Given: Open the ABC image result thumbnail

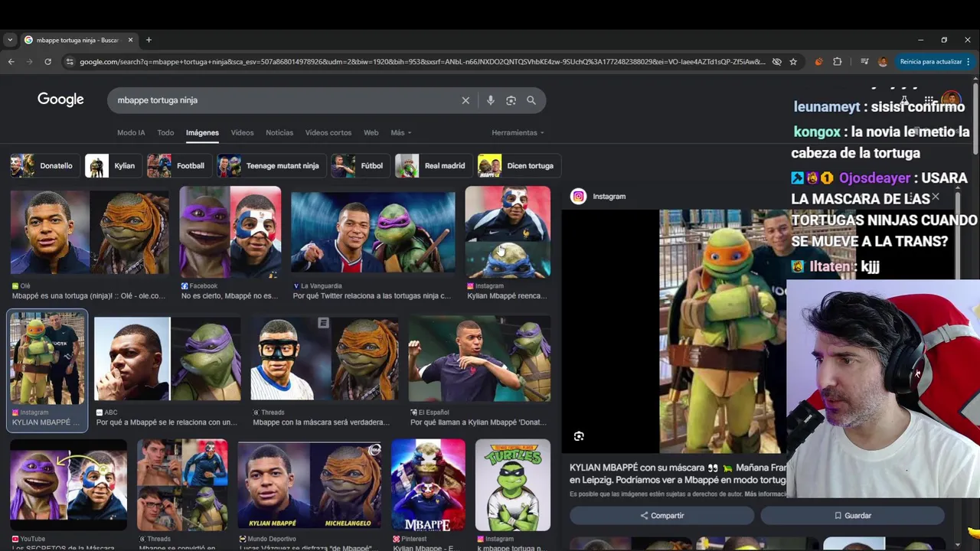Looking at the screenshot, I should coord(168,359).
